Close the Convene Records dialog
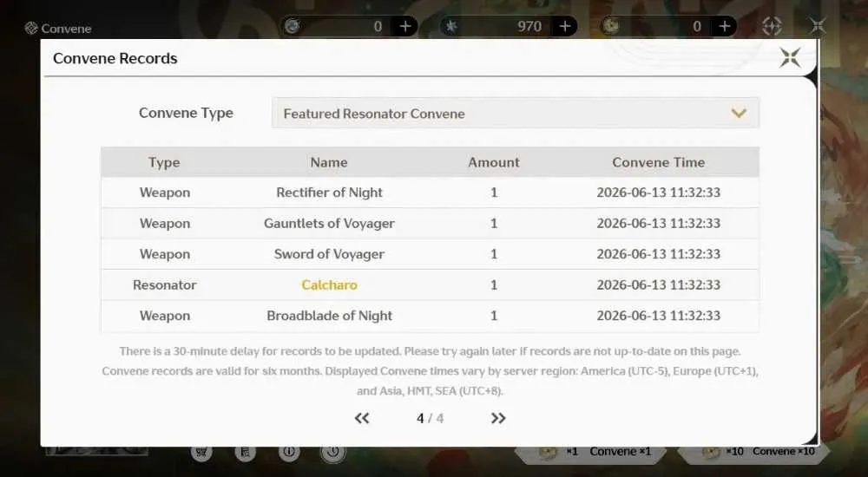The width and height of the screenshot is (868, 477). (790, 57)
